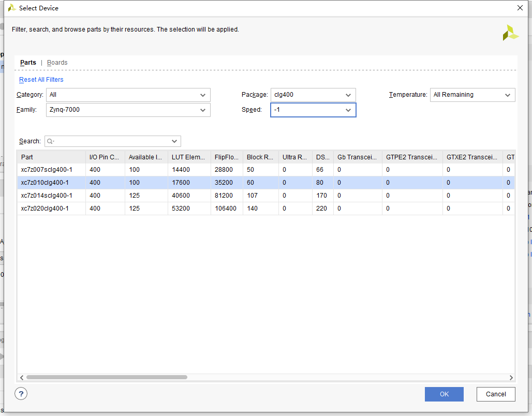Image resolution: width=532 pixels, height=416 pixels.
Task: Click LUT value 14400
Action: click(181, 170)
